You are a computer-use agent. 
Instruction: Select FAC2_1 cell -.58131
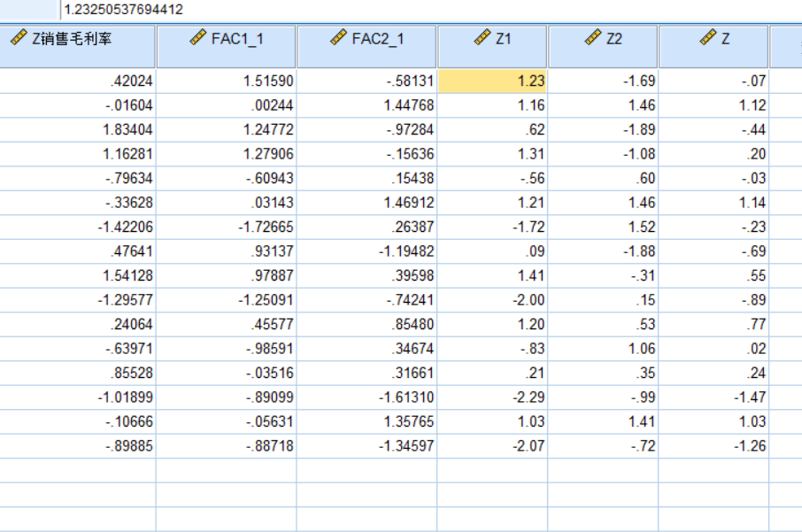coord(366,81)
